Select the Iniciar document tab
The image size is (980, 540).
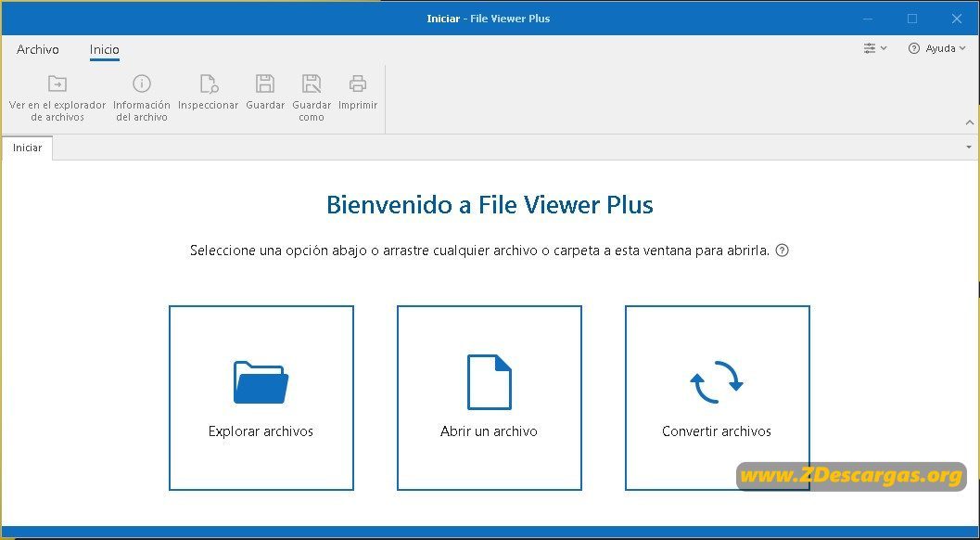[28, 148]
